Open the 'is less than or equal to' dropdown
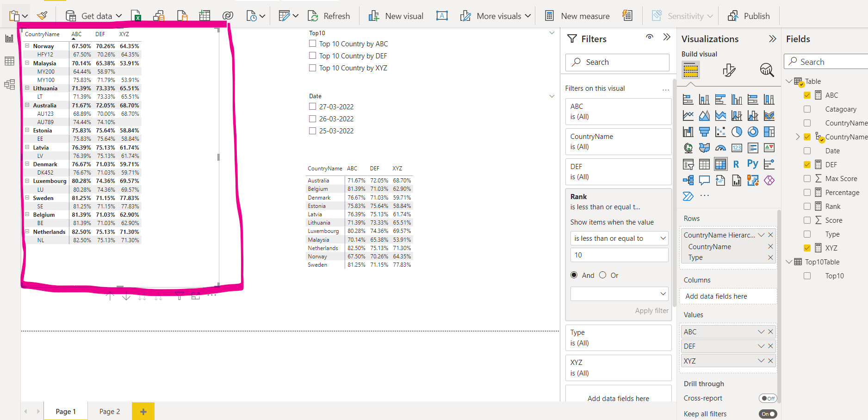This screenshot has height=420, width=868. click(619, 238)
